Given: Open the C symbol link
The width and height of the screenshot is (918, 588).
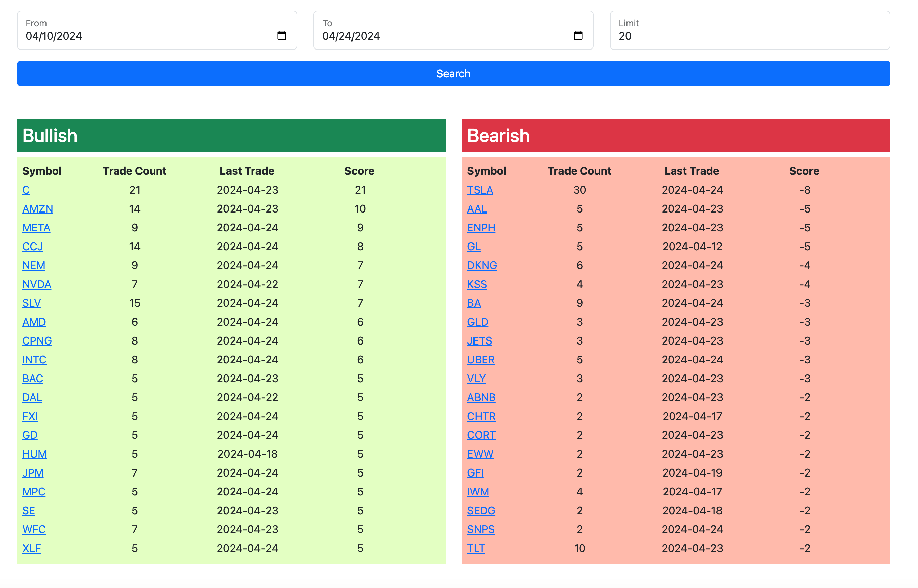Looking at the screenshot, I should pos(26,190).
